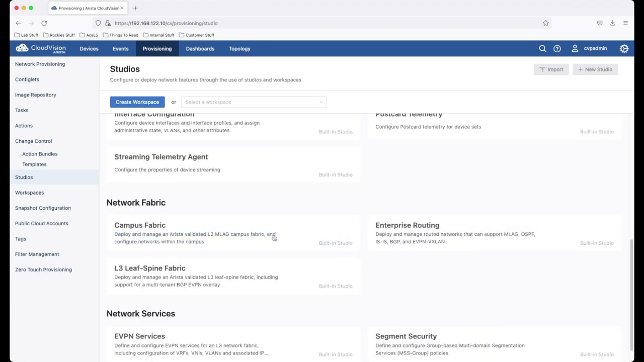Go to Actions in the sidebar

tap(24, 126)
